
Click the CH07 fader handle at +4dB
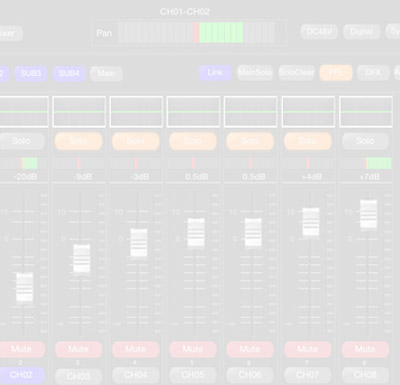(x=311, y=222)
